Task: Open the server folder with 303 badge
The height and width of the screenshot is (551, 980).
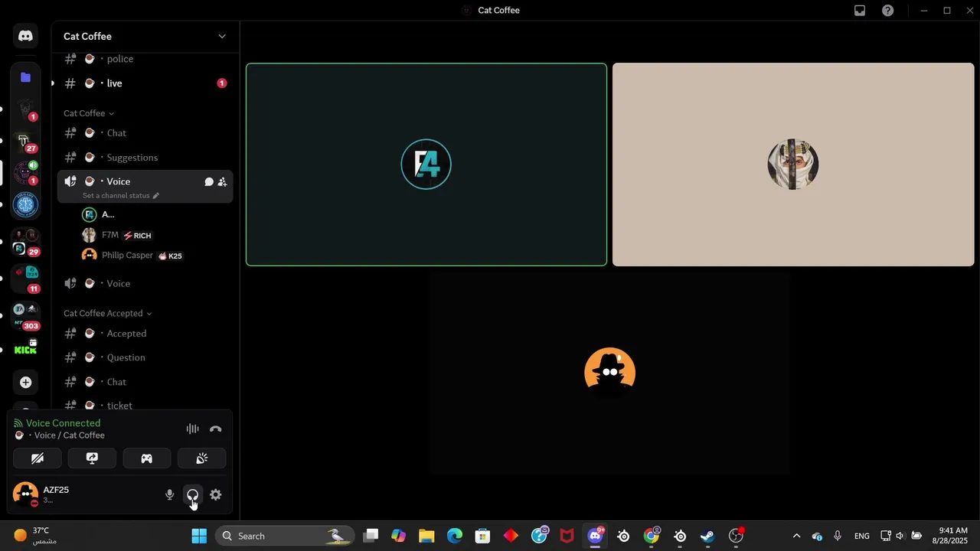Action: (x=25, y=316)
